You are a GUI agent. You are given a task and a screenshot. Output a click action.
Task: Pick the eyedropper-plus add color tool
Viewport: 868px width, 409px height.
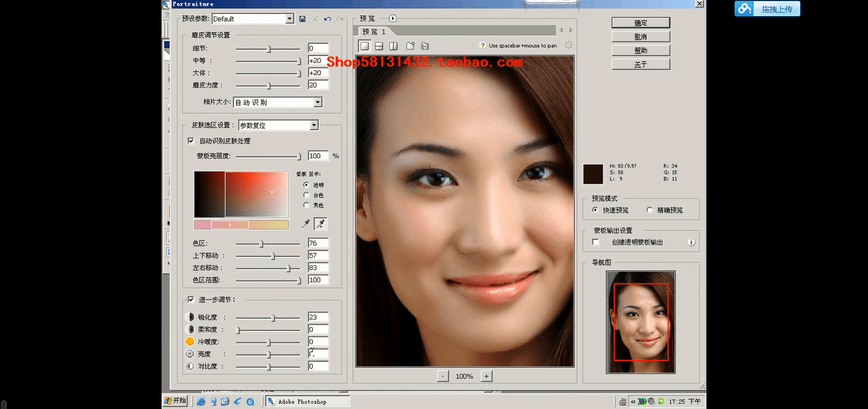[321, 224]
